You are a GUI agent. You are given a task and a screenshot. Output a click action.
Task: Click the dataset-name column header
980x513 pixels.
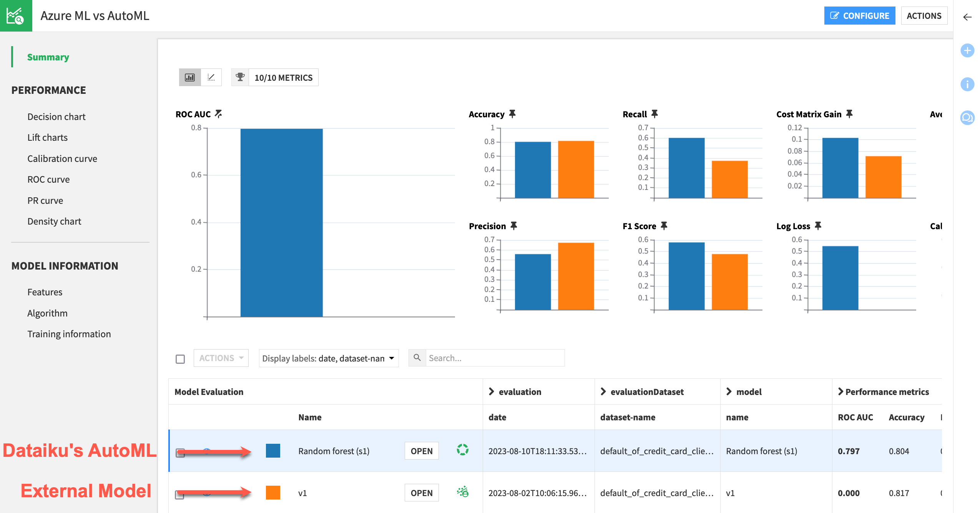pos(628,417)
